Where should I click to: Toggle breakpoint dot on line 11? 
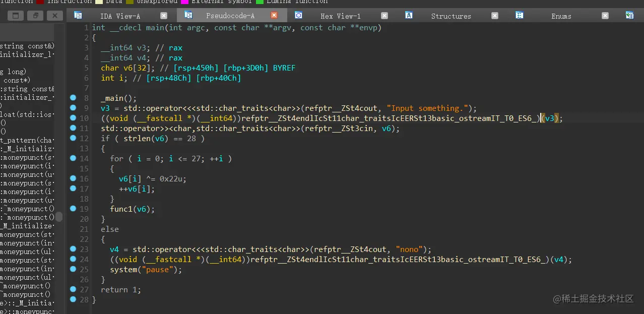73,128
